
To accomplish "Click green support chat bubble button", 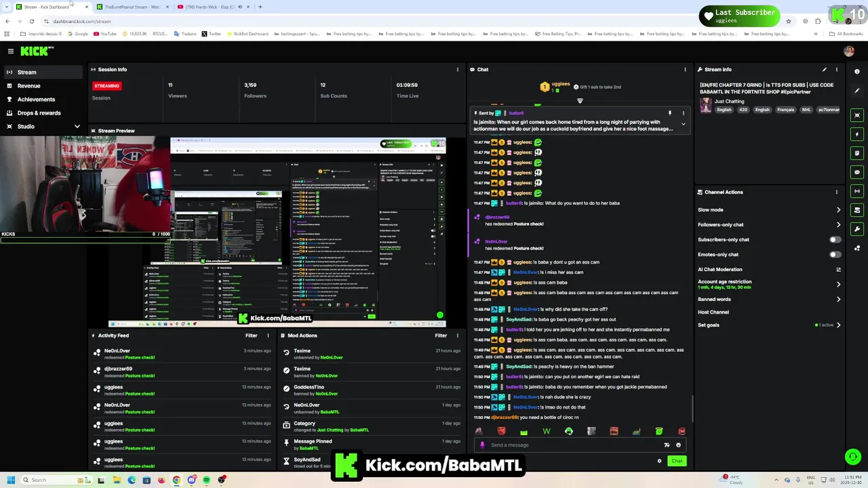I will (852, 457).
